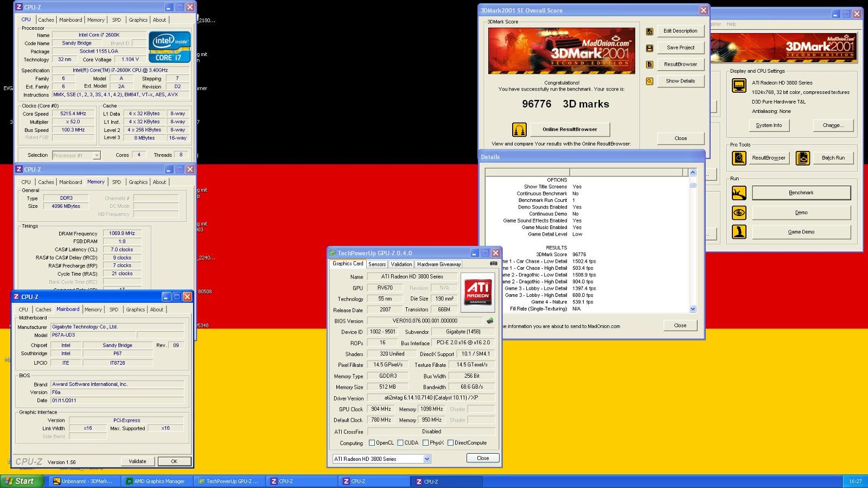Click the GPU-Z screenshot camera icon

coord(493,263)
